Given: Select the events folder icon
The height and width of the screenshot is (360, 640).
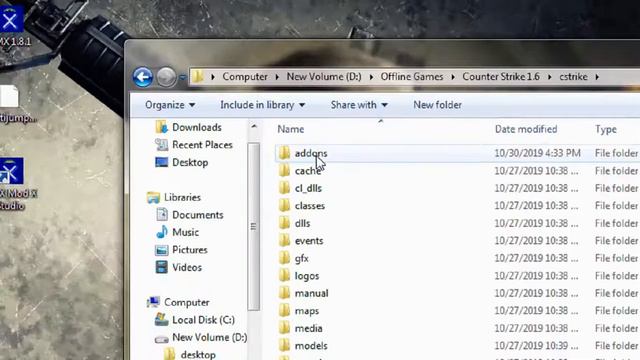Looking at the screenshot, I should click(284, 240).
